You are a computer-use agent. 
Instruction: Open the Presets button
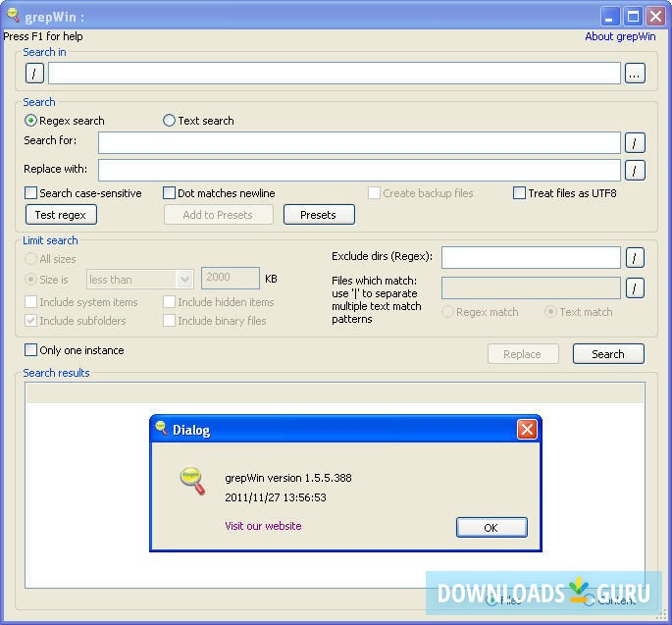point(319,214)
